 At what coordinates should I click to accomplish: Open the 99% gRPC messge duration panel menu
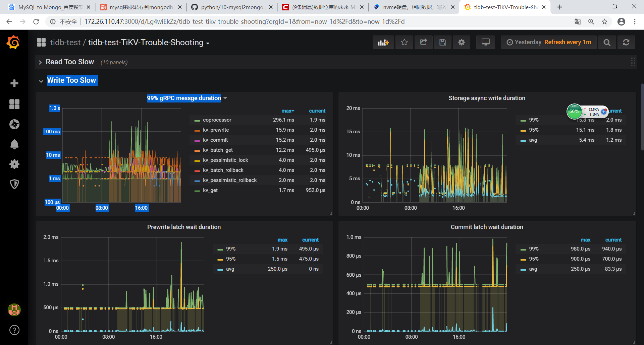(x=184, y=98)
